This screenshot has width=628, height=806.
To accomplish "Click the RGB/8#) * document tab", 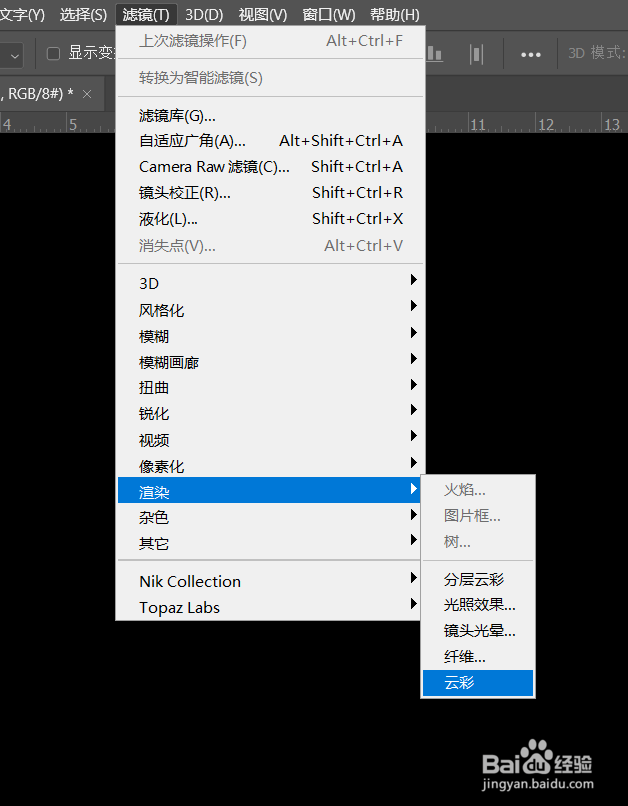I will pyautogui.click(x=51, y=94).
